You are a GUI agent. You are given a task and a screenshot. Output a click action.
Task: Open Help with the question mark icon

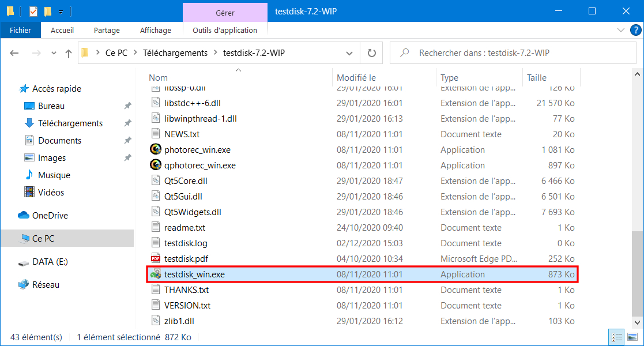[x=636, y=30]
